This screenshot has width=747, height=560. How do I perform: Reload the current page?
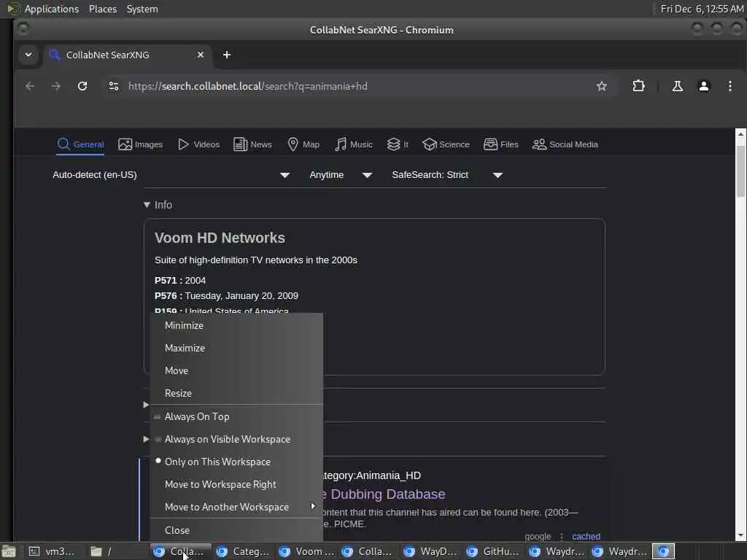tap(82, 86)
